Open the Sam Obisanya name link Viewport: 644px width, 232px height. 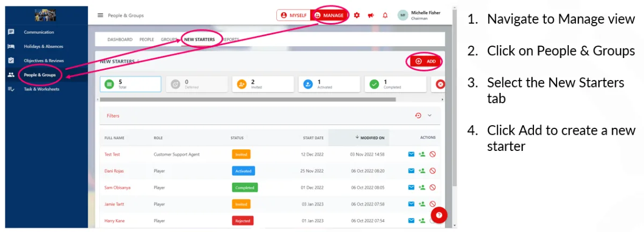point(118,187)
